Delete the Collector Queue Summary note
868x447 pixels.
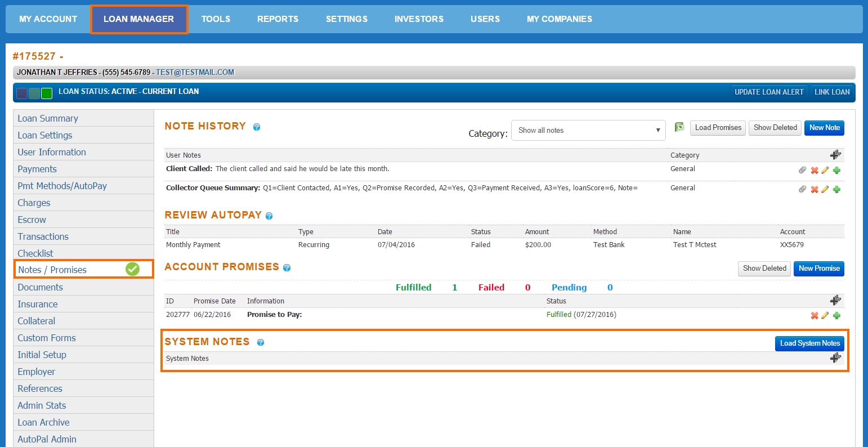pos(814,190)
